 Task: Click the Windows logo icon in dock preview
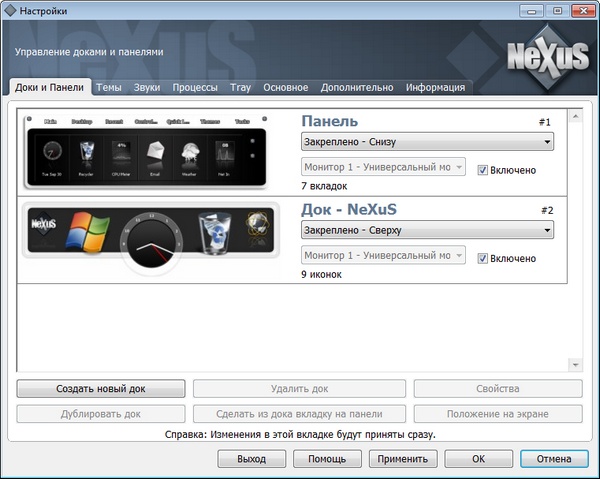(86, 232)
